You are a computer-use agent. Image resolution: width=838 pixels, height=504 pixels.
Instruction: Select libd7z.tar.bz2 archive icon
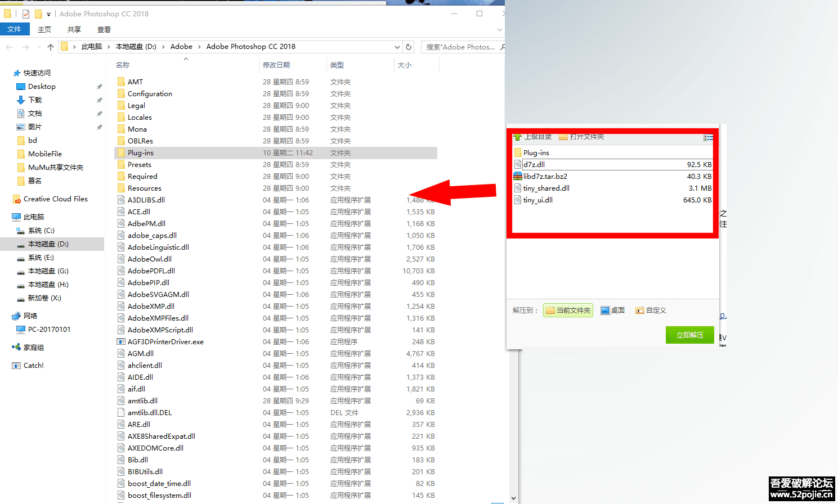(x=518, y=177)
